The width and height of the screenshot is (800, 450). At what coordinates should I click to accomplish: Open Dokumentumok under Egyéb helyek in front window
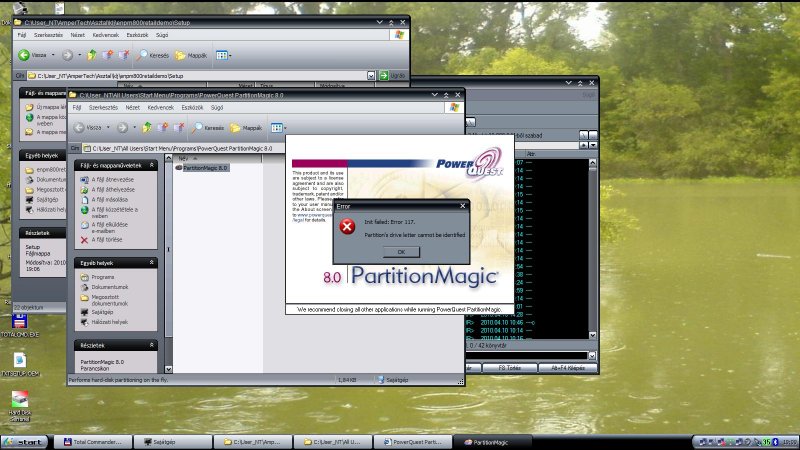point(105,287)
